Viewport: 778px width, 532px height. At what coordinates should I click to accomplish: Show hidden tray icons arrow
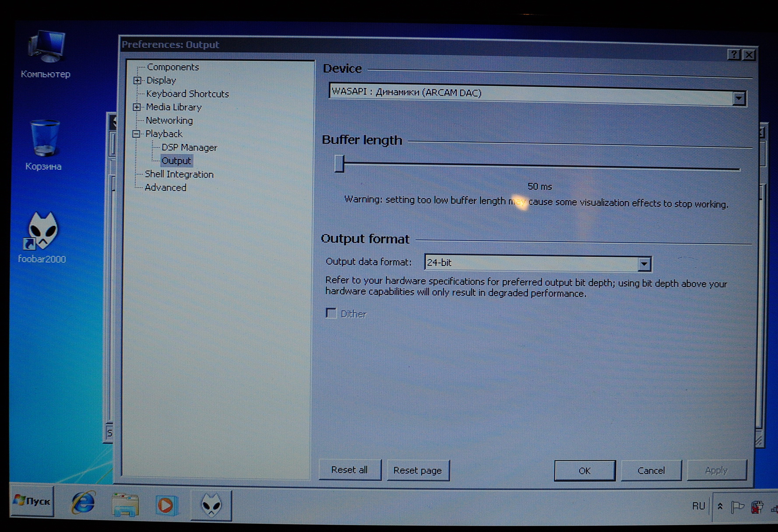click(720, 507)
